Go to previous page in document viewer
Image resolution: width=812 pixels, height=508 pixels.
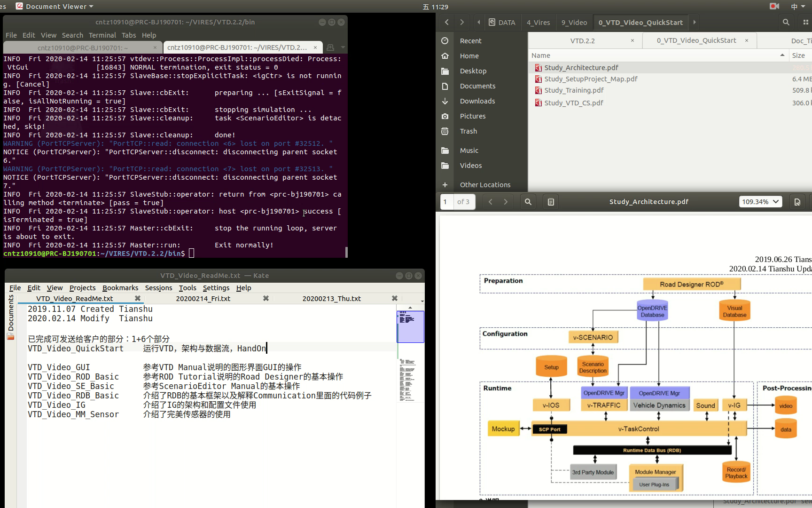491,202
